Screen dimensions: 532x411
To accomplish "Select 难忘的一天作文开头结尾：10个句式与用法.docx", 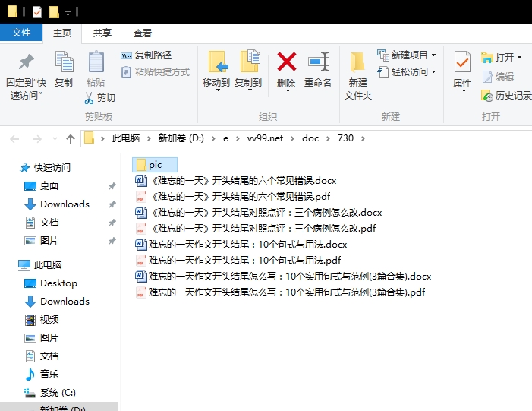I will coord(241,245).
